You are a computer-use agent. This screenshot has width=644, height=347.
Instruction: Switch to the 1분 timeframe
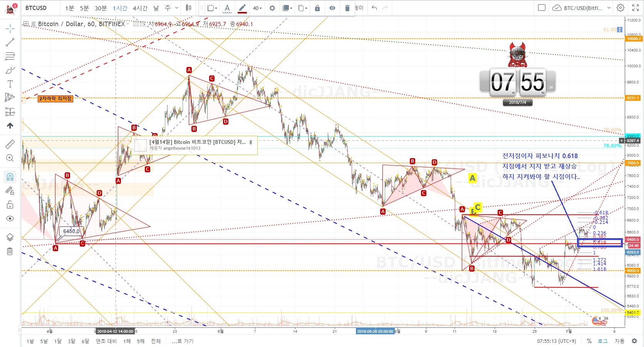(x=69, y=8)
